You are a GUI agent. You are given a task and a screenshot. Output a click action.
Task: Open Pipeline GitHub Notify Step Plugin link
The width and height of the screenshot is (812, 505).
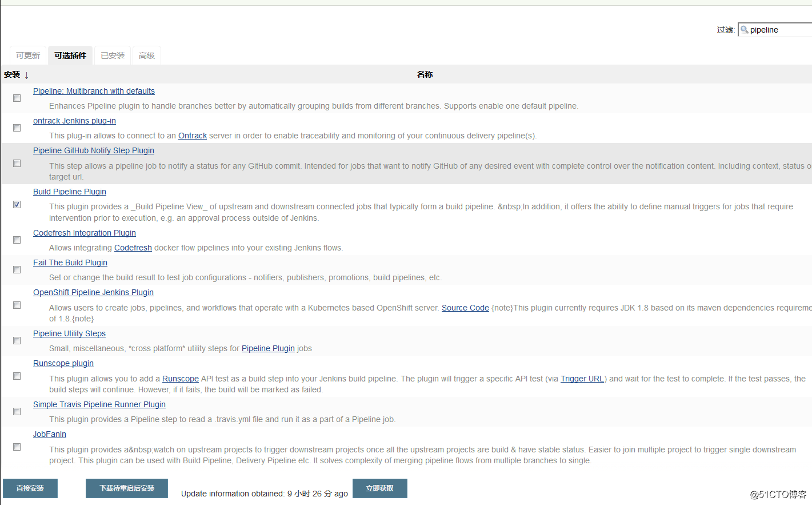coord(94,150)
